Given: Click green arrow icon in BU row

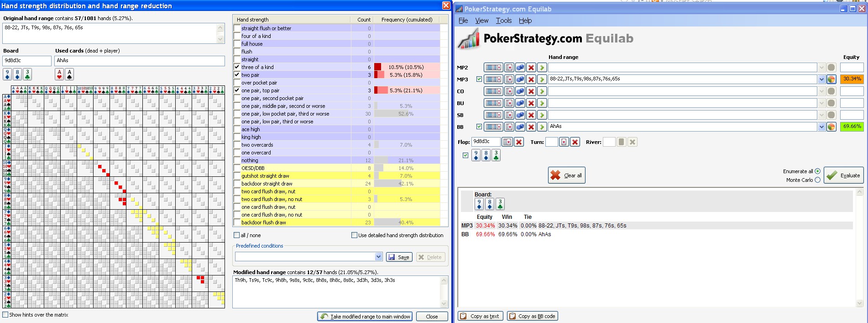Looking at the screenshot, I should pyautogui.click(x=542, y=103).
